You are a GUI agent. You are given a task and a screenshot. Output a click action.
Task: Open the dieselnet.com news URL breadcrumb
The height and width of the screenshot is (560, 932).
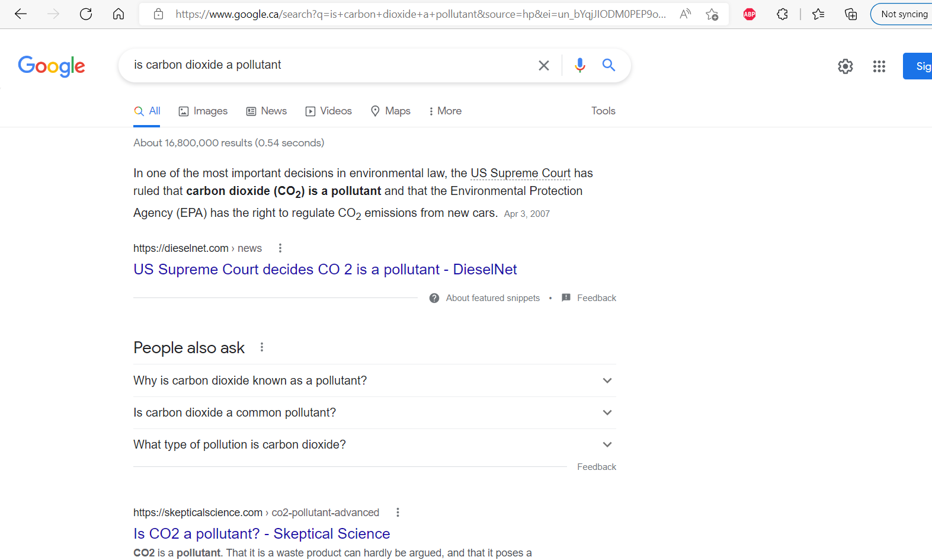(197, 248)
